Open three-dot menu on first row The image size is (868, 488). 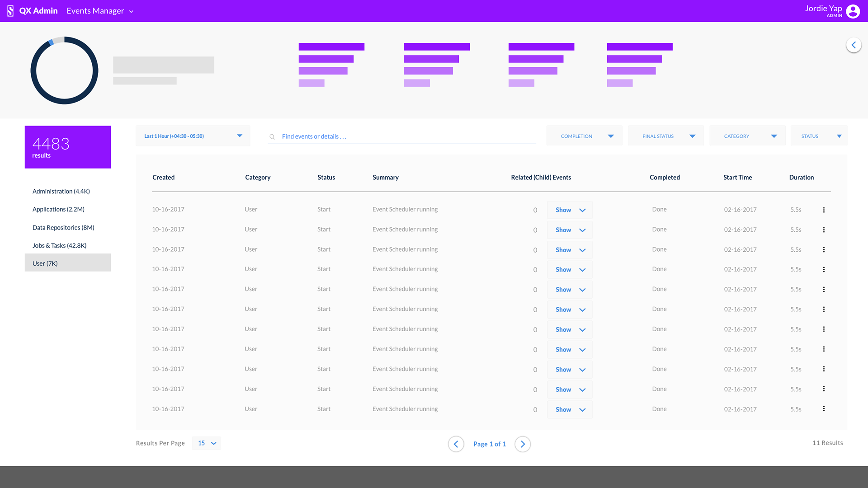824,210
